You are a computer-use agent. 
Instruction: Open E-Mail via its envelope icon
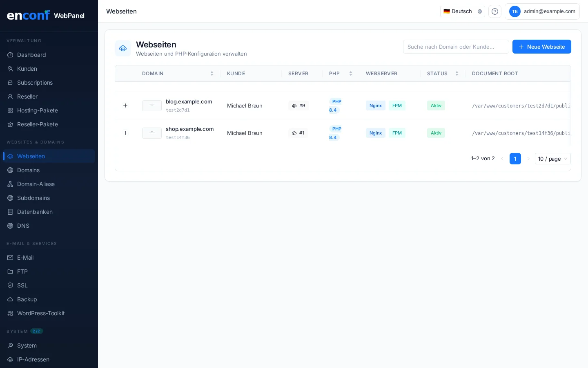point(10,258)
